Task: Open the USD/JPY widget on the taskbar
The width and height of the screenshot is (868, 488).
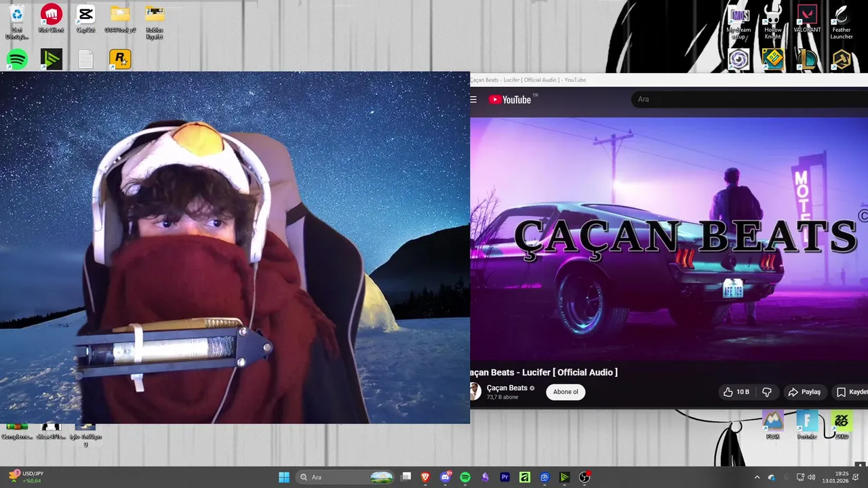Action: (x=26, y=477)
